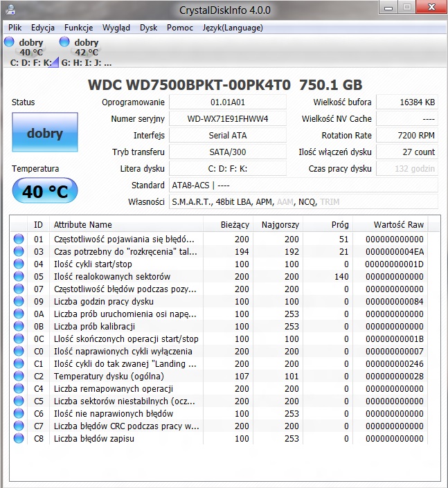Open the Funkcje menu

pyautogui.click(x=78, y=28)
